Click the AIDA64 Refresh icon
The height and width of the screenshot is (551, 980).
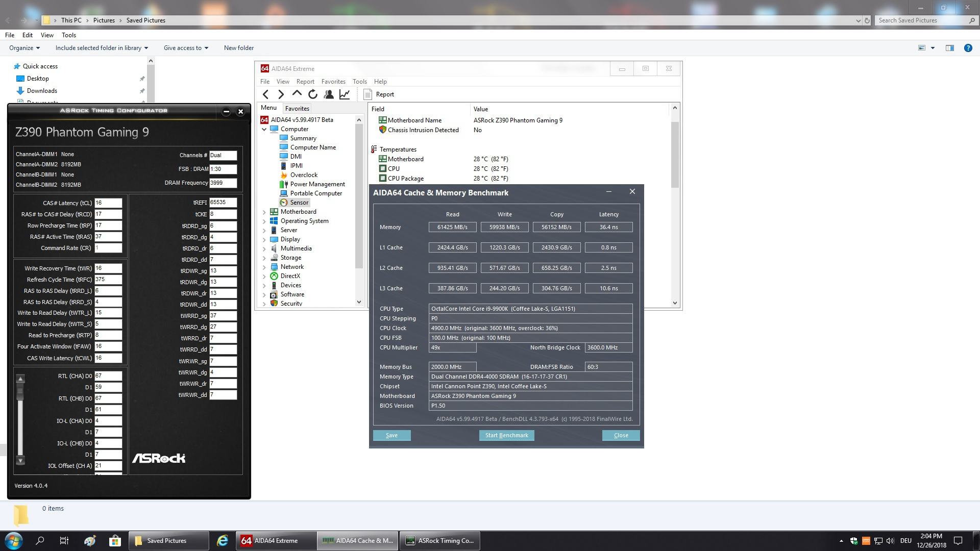[x=313, y=94]
